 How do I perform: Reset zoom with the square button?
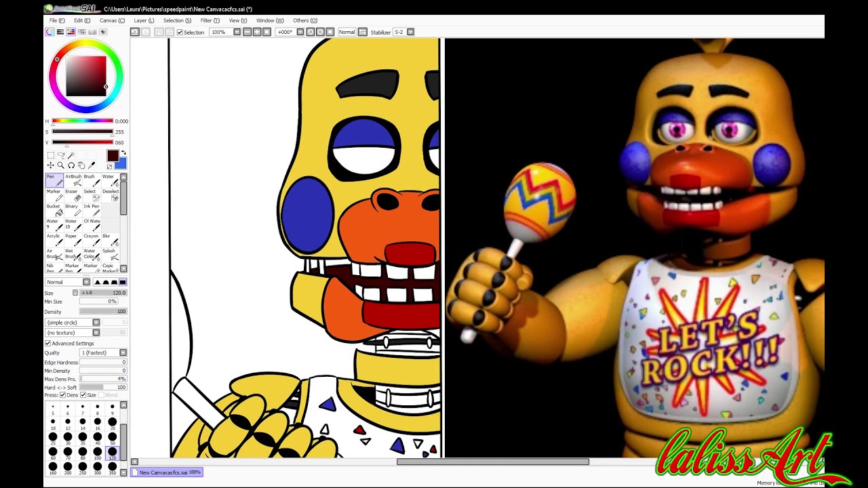point(267,32)
